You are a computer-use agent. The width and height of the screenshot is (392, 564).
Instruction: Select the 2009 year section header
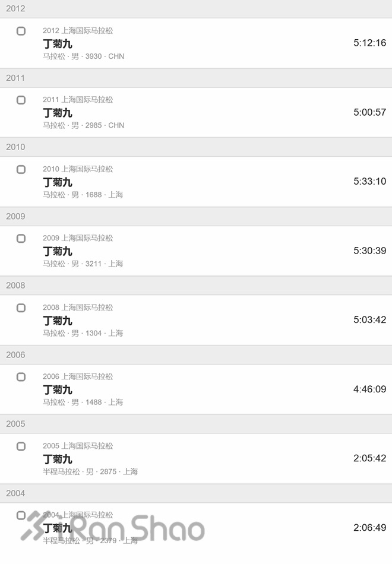click(16, 217)
